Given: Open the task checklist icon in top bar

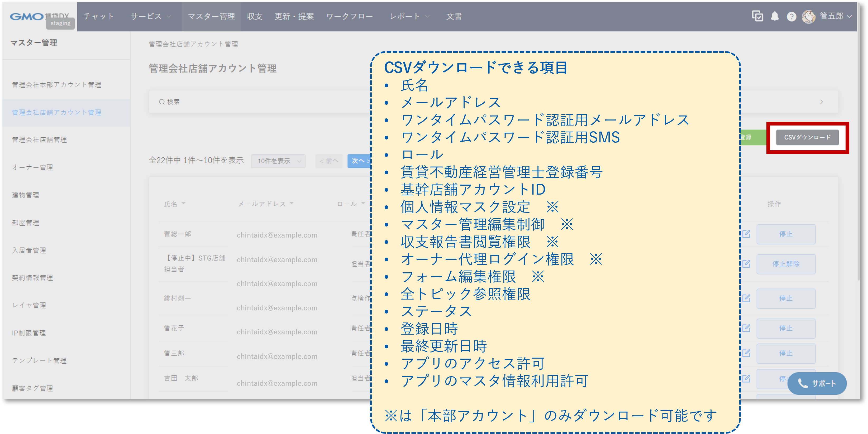Looking at the screenshot, I should click(758, 16).
